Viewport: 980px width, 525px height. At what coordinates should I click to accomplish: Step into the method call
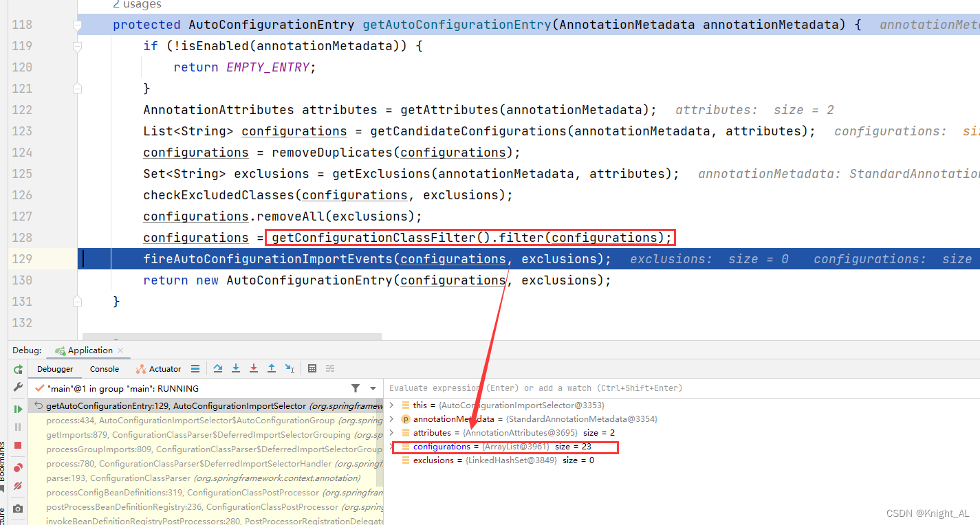pos(236,369)
